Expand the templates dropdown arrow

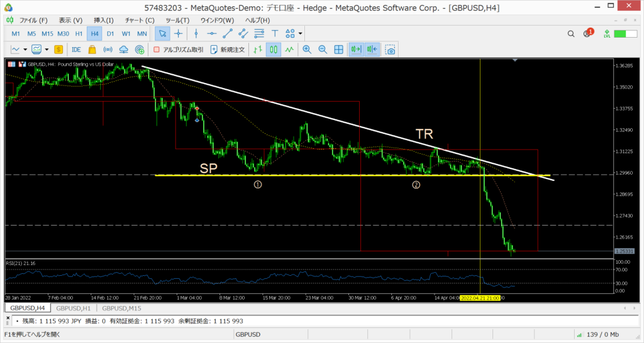(x=47, y=49)
